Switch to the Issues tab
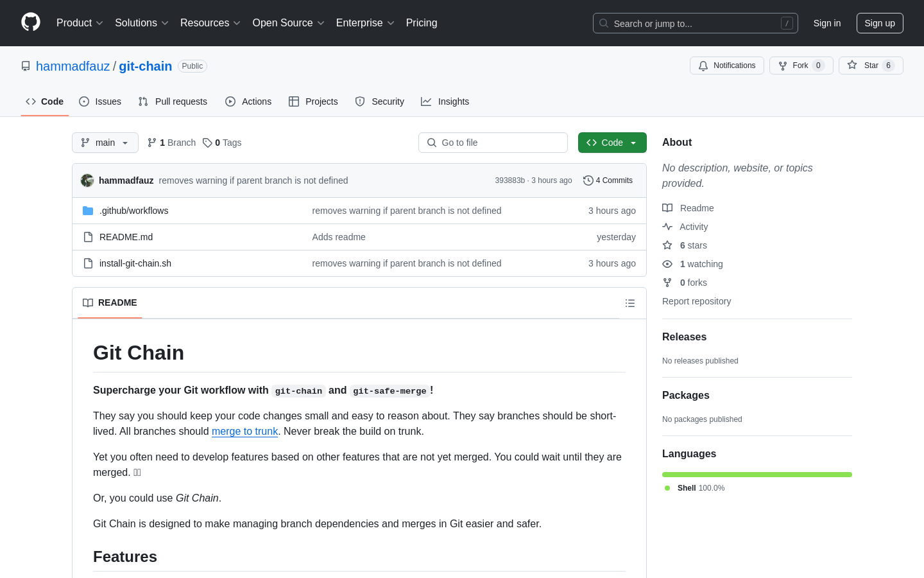 pyautogui.click(x=100, y=101)
